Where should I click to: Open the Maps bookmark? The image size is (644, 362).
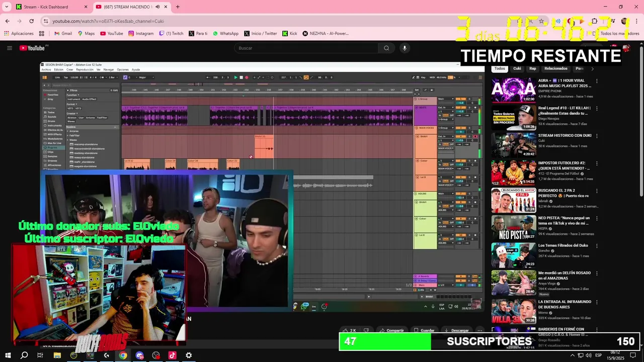pos(86,34)
